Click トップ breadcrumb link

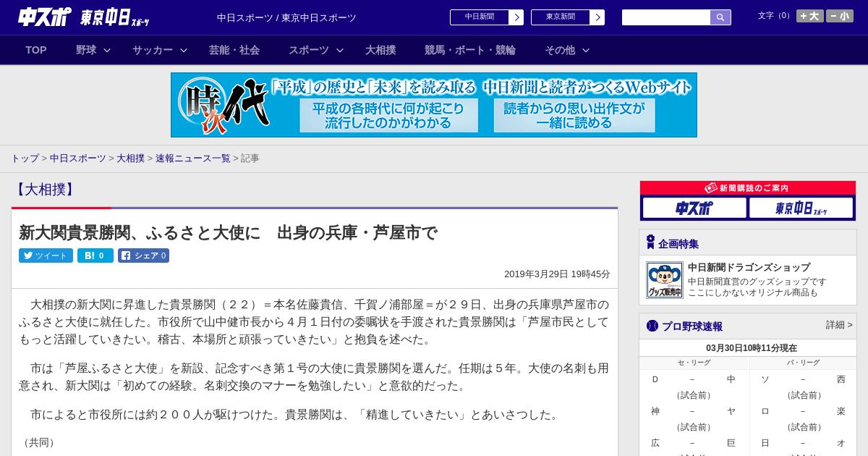pos(25,158)
